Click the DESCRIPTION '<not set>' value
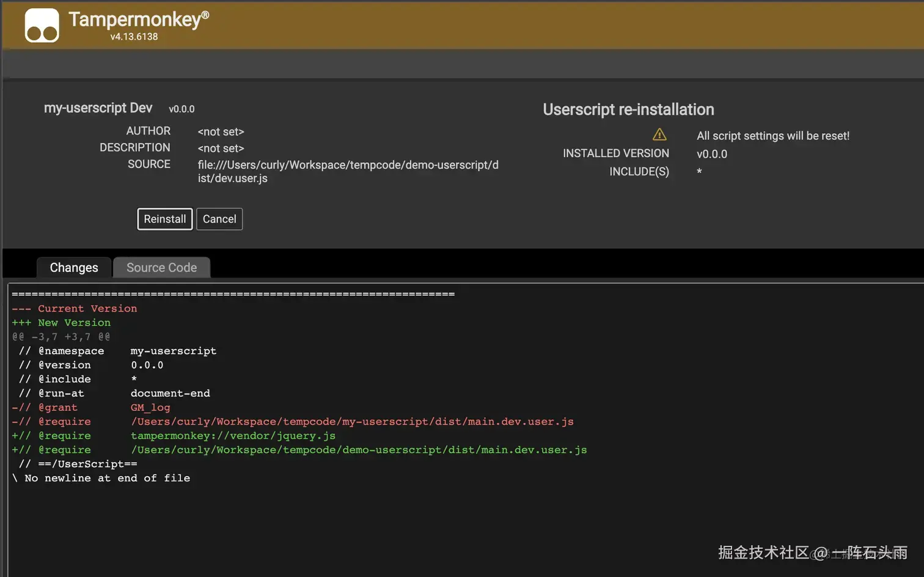 click(221, 149)
